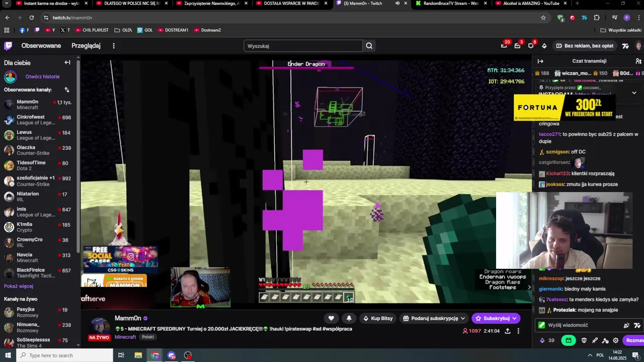Viewport: 644px width, 362px height.
Task: Sort followed channels with the arrows icon
Action: (x=67, y=89)
